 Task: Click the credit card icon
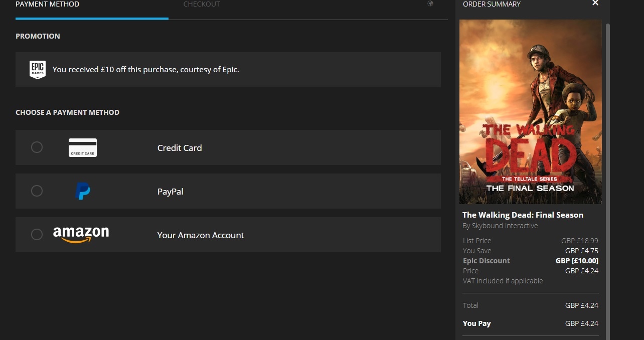pos(83,147)
